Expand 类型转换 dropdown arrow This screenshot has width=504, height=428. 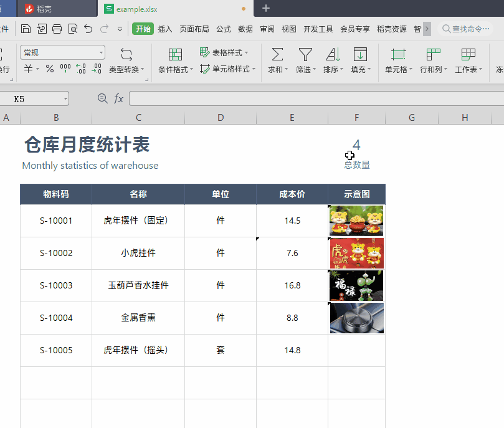point(143,69)
